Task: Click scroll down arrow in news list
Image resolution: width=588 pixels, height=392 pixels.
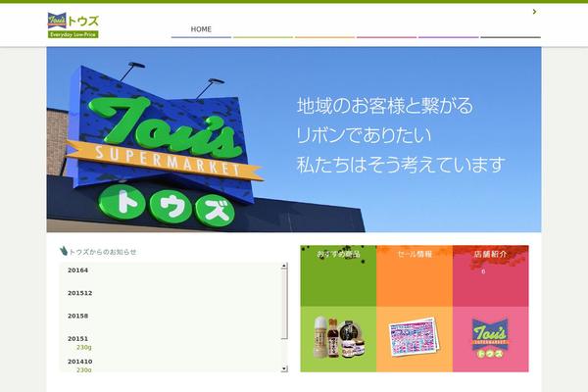Action: (x=284, y=368)
